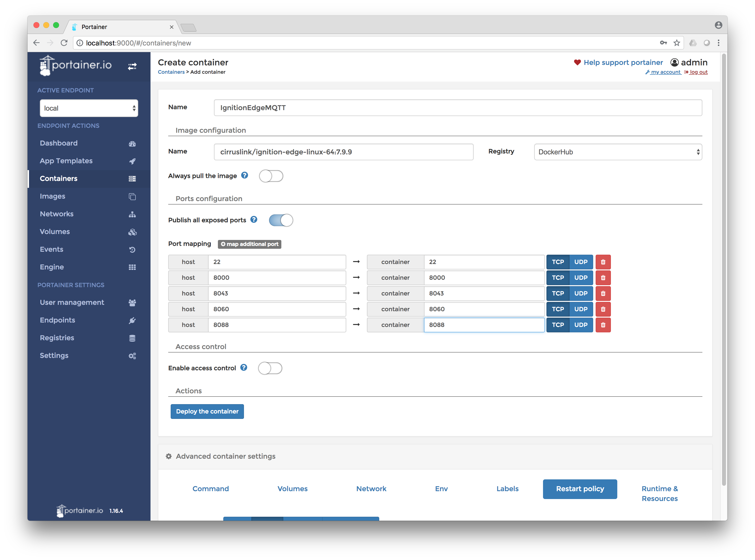This screenshot has width=755, height=560.
Task: Click help icon for Always pull the image
Action: (x=244, y=175)
